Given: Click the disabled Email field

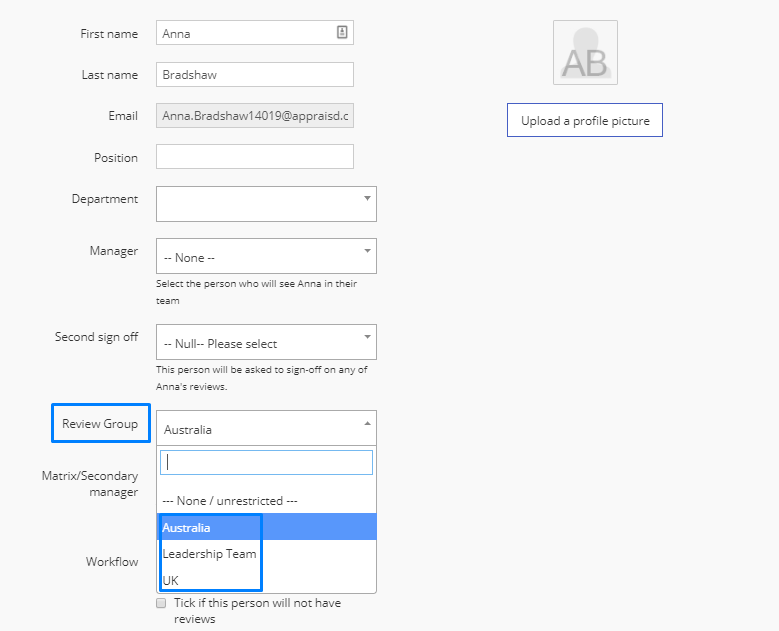Looking at the screenshot, I should 254,116.
